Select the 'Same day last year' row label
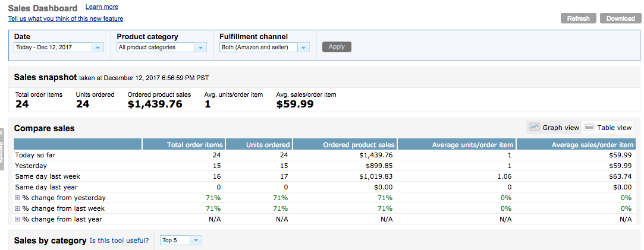Viewport: 644px width, 250px height. [x=48, y=187]
